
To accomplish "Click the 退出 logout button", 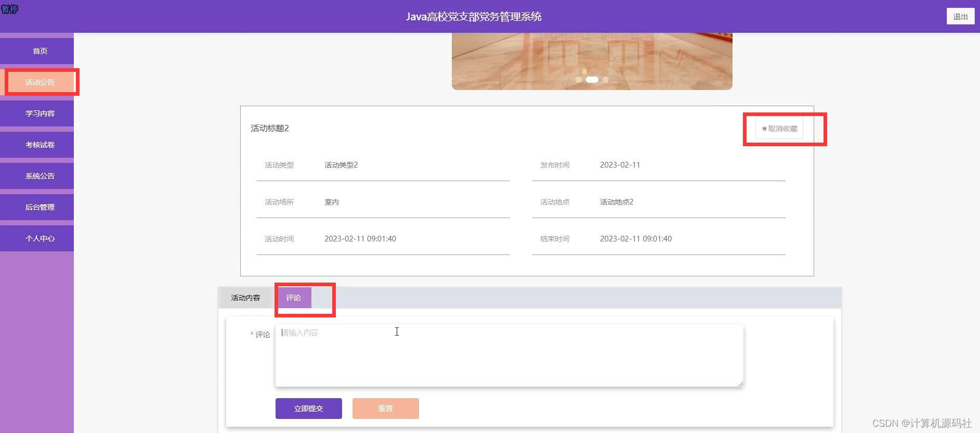I will 960,17.
